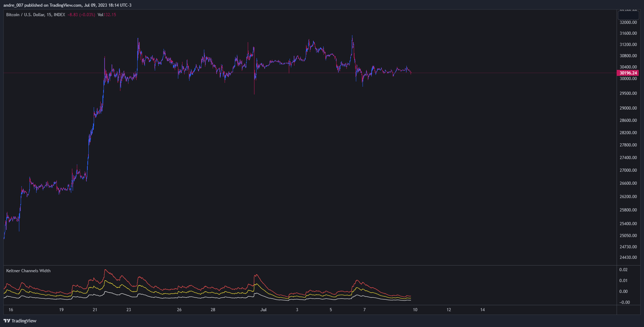Click the 23 date label on time axis
644x327 pixels.
[x=129, y=310]
